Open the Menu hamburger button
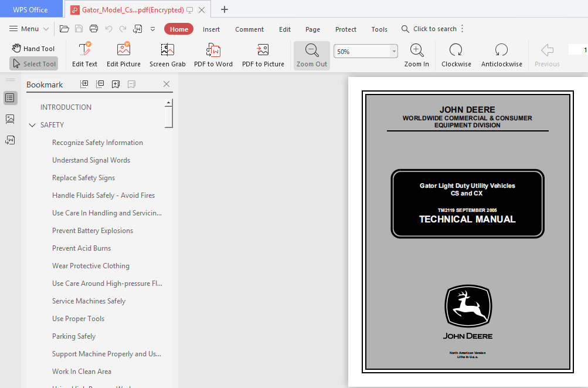Viewport: 588px width, 388px height. click(29, 29)
